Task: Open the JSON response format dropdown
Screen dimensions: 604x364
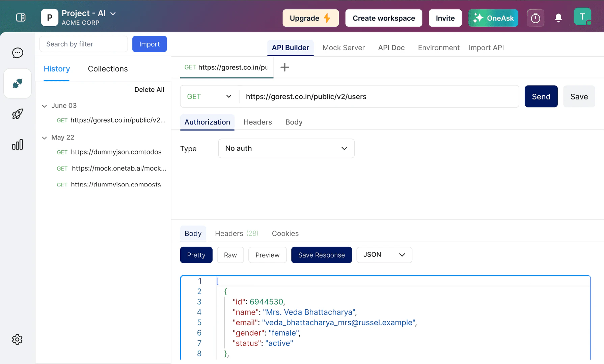Action: 384,255
